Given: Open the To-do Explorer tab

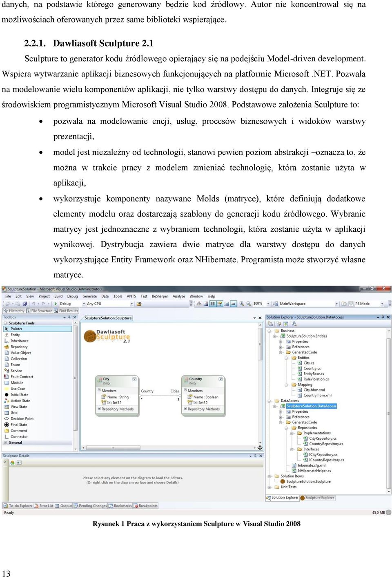Looking at the screenshot, I should click(18, 506).
